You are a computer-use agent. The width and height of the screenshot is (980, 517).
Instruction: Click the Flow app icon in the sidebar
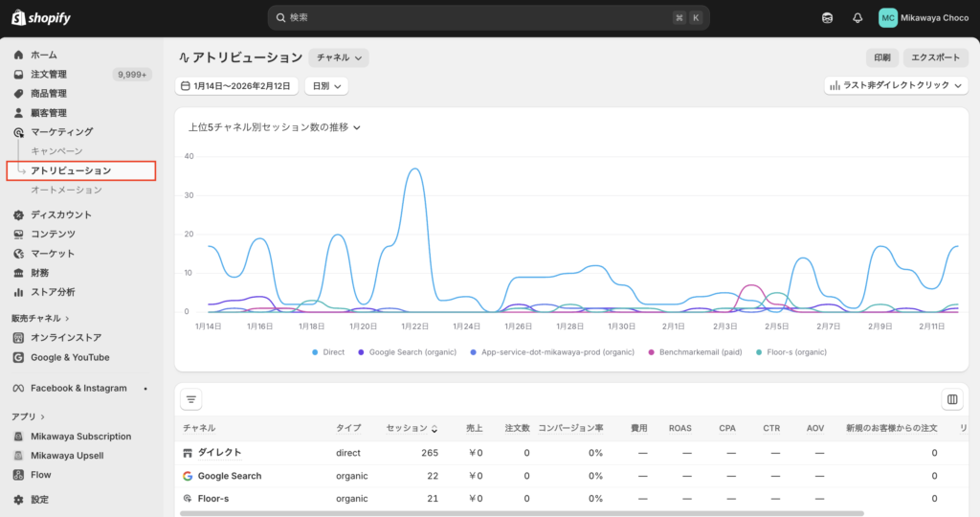(x=19, y=475)
